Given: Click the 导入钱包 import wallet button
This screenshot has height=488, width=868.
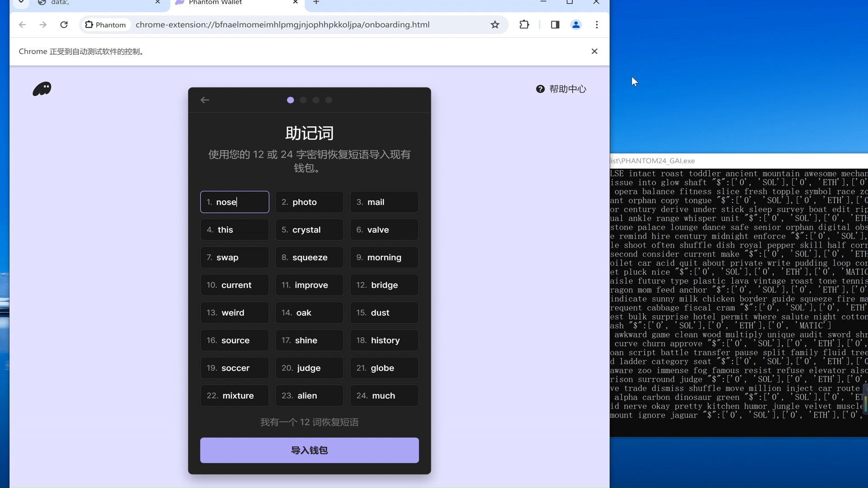Looking at the screenshot, I should coord(309,450).
